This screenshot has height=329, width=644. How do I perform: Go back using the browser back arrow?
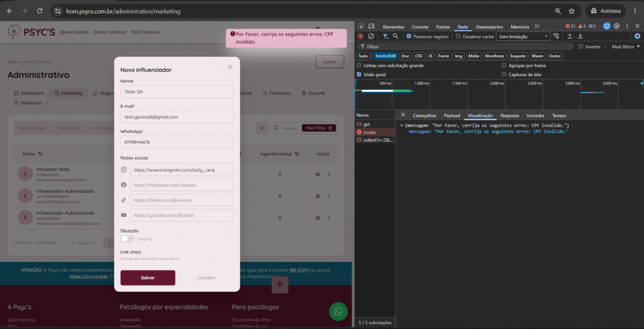click(9, 11)
